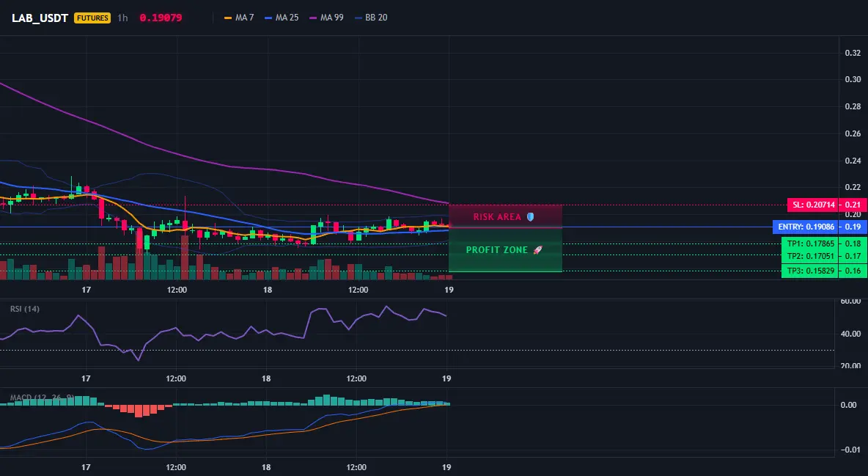Click the purple MA 99 legend marker

313,18
